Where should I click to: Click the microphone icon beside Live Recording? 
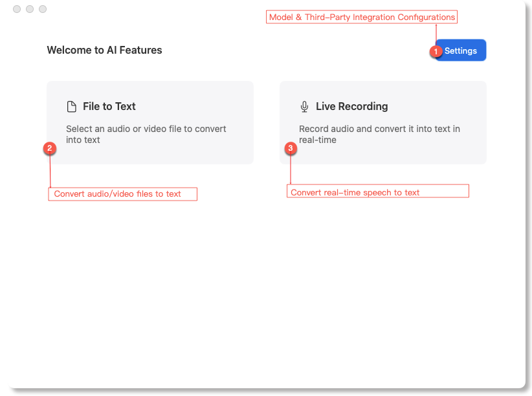pyautogui.click(x=304, y=107)
